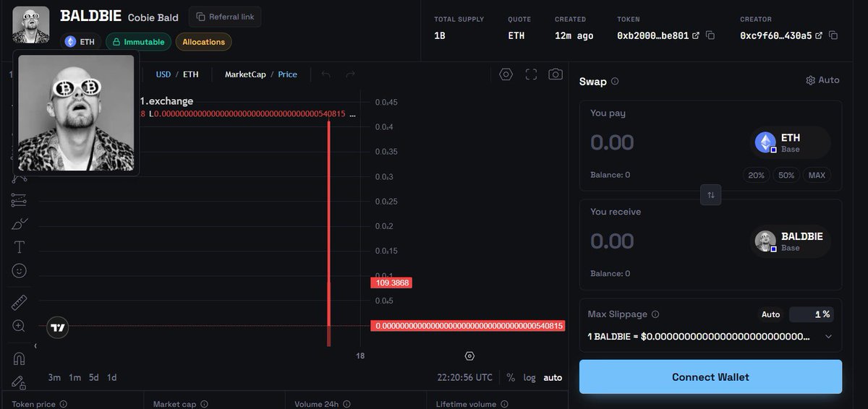Select the 1m time range

pyautogui.click(x=75, y=377)
